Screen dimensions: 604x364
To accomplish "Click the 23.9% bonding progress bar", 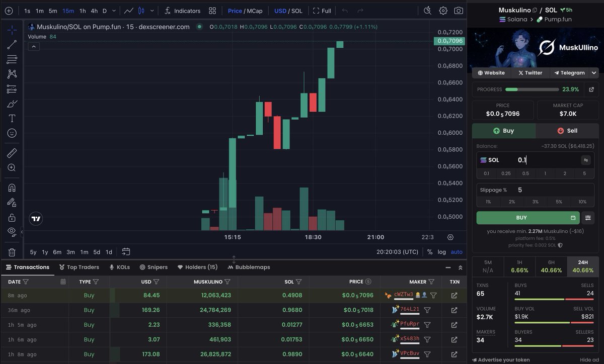I will pos(532,89).
